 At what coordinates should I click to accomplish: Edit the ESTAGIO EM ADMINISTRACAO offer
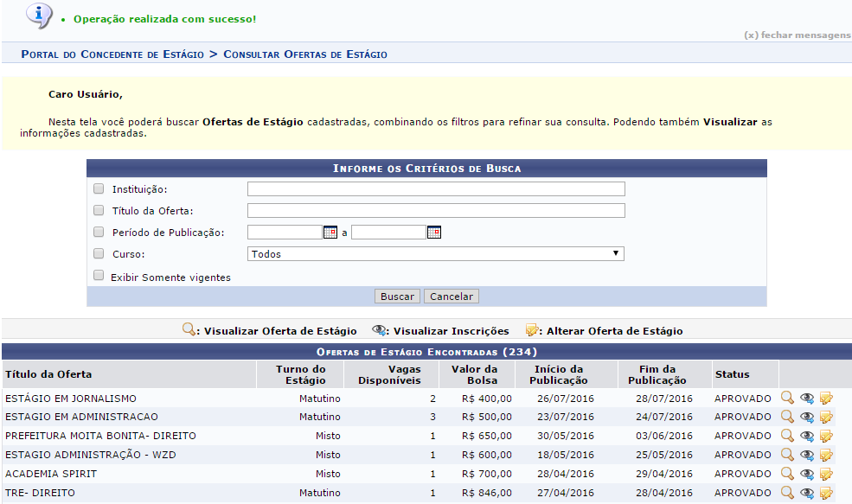[x=826, y=417]
